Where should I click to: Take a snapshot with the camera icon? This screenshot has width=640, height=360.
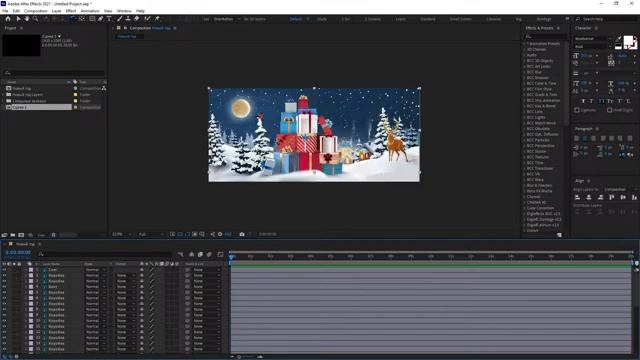[x=242, y=234]
